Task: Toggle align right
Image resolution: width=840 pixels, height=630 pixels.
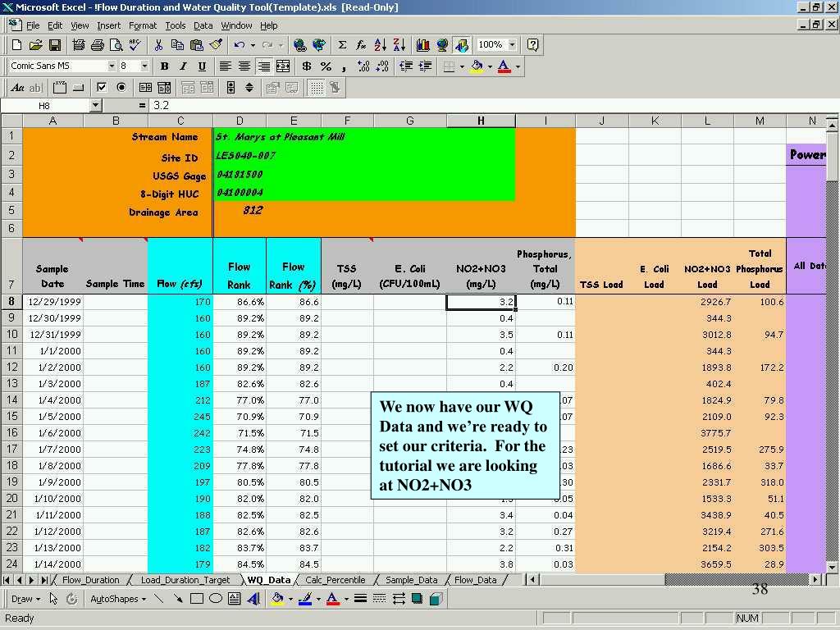Action: tap(263, 66)
